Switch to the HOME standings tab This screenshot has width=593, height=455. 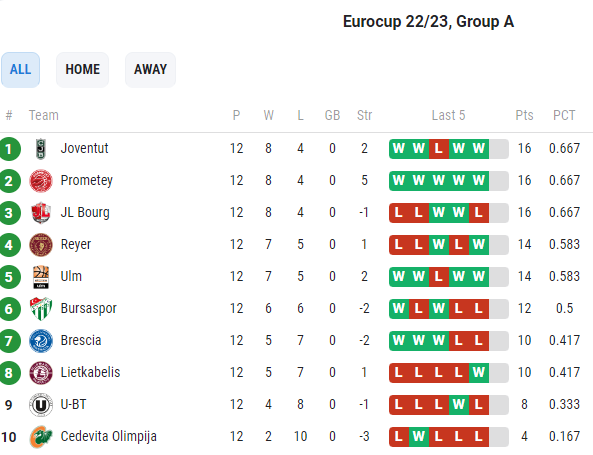82,70
